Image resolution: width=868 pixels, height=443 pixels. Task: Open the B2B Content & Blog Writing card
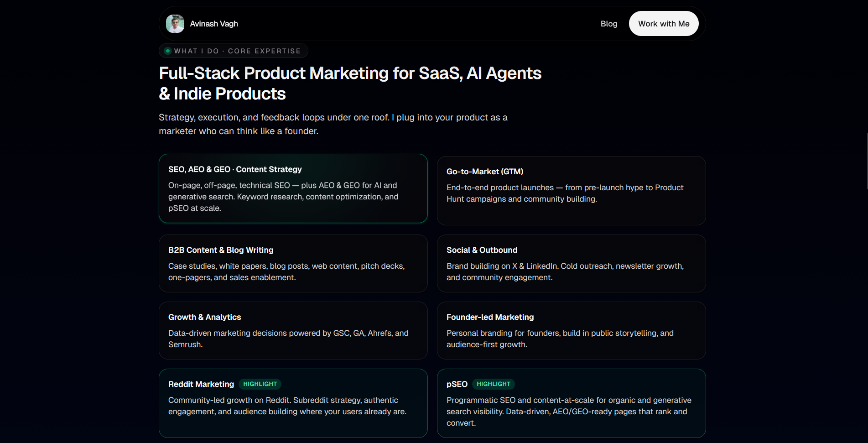point(293,263)
